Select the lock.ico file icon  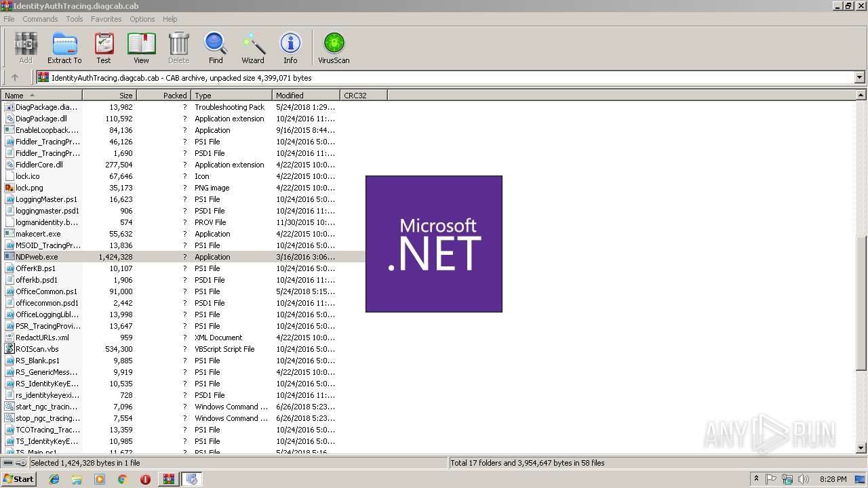(x=9, y=176)
